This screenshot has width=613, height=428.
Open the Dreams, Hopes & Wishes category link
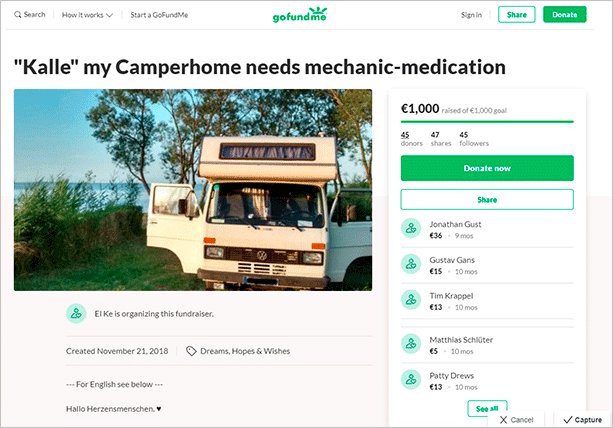[245, 351]
